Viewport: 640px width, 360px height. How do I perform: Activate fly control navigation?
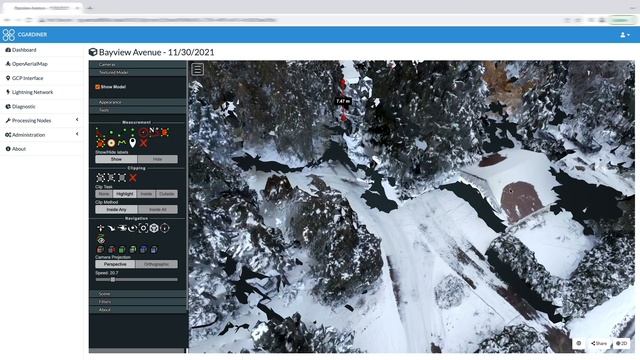[111, 228]
